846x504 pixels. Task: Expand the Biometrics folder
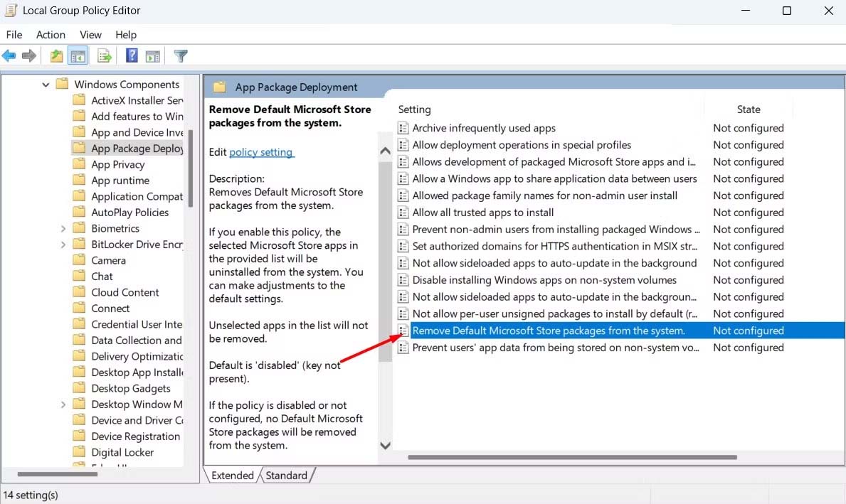(63, 229)
